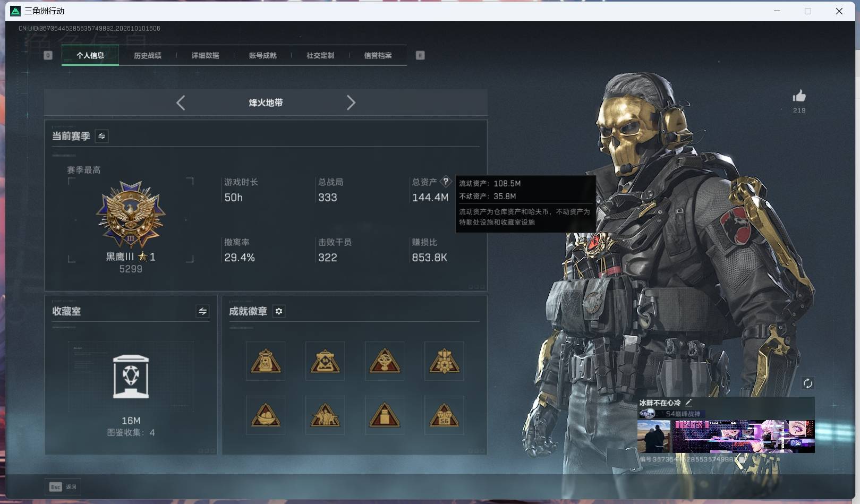The height and width of the screenshot is (504, 860).
Task: Click the S4巅峰战神 title label
Action: [683, 414]
